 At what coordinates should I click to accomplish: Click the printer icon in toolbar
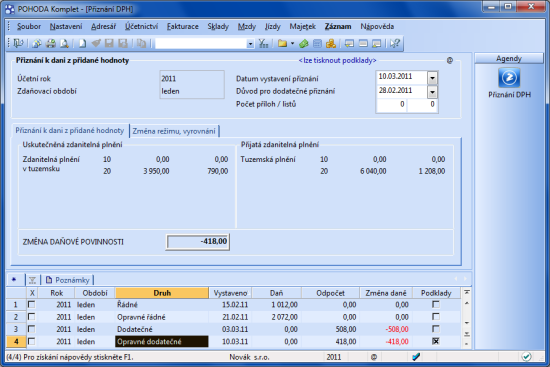tap(51, 44)
